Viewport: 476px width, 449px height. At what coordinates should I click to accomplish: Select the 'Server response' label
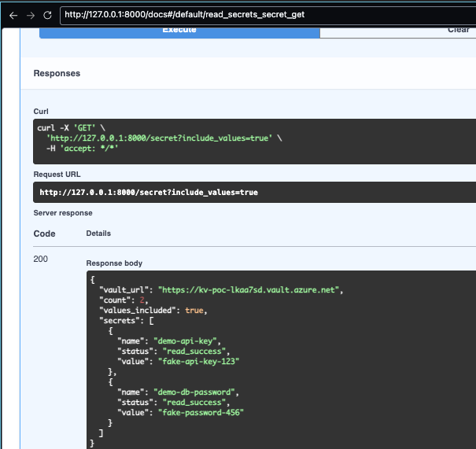(x=63, y=213)
